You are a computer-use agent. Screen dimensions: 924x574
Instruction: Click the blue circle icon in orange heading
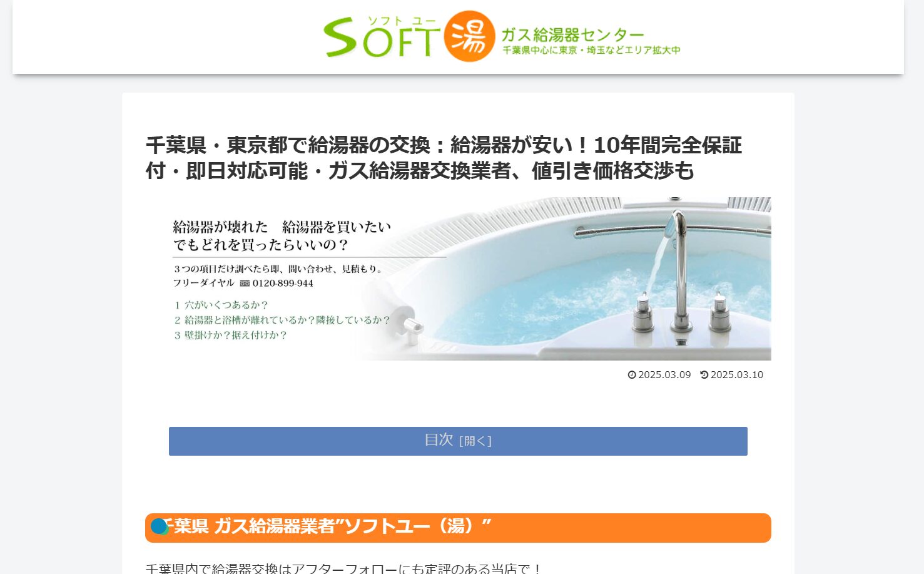click(159, 526)
